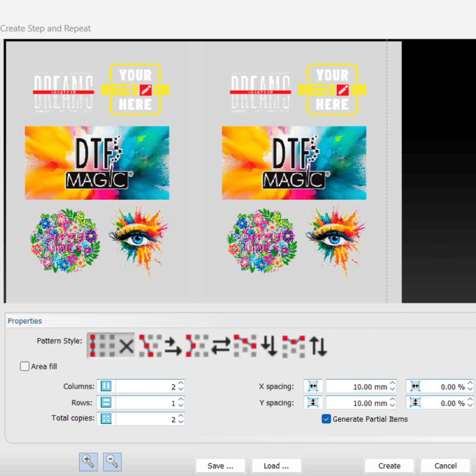This screenshot has width=476, height=476.
Task: Select the top-down column pattern style
Action: click(258, 345)
